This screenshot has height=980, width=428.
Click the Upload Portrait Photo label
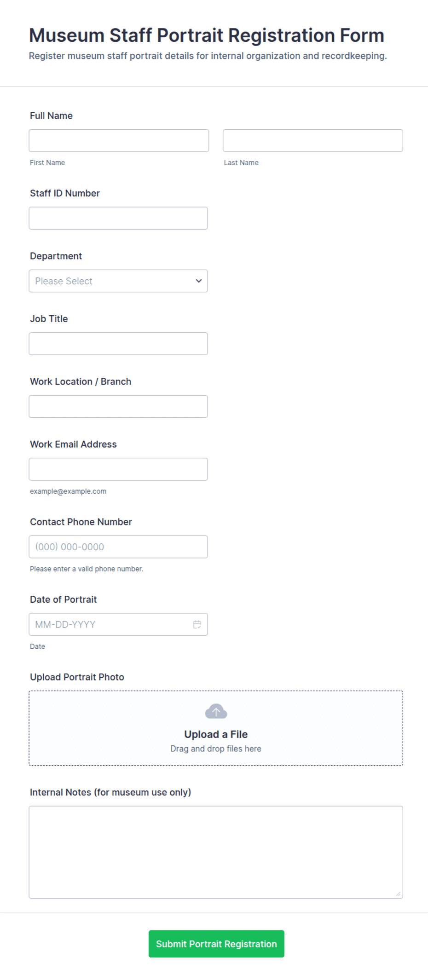tap(77, 677)
